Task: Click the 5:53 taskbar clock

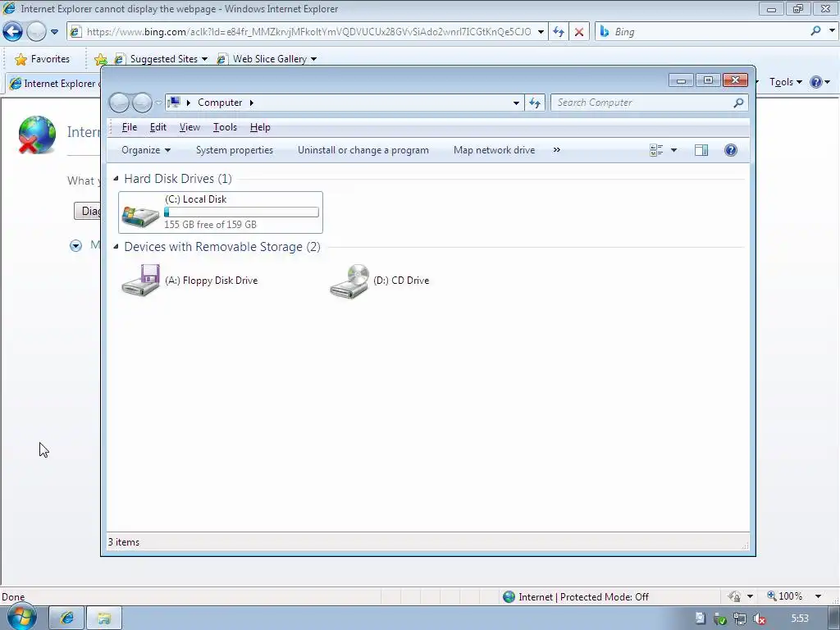Action: [x=800, y=619]
